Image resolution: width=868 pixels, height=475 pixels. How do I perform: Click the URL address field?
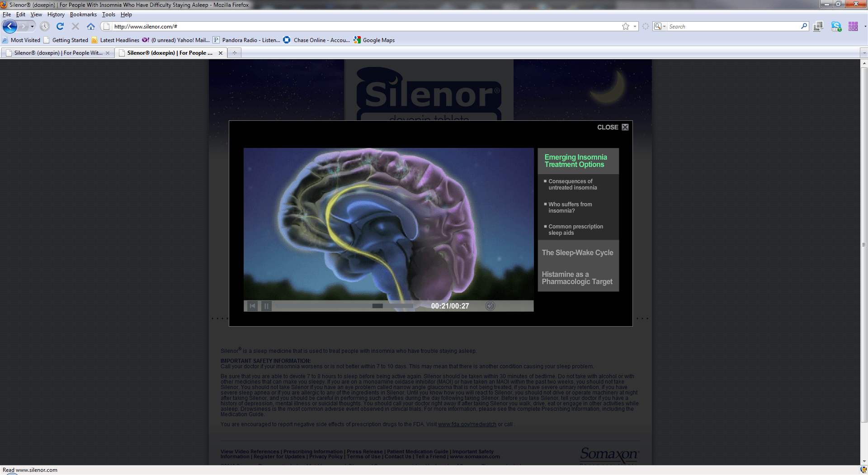pyautogui.click(x=366, y=27)
